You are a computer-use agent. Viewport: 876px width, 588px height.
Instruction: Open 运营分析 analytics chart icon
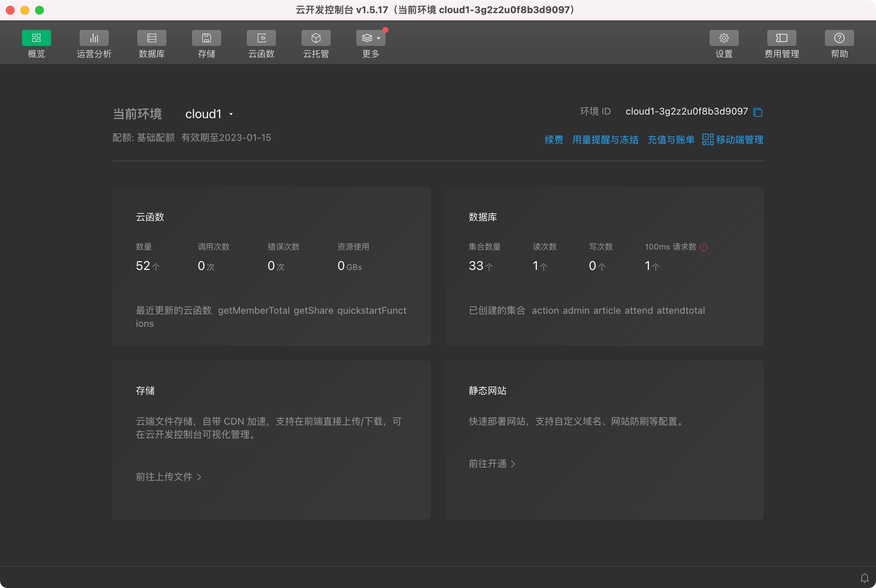pos(94,38)
